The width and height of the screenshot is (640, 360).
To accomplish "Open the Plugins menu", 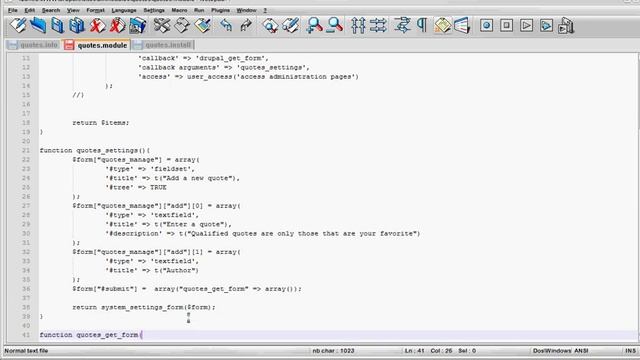I will coord(220,10).
